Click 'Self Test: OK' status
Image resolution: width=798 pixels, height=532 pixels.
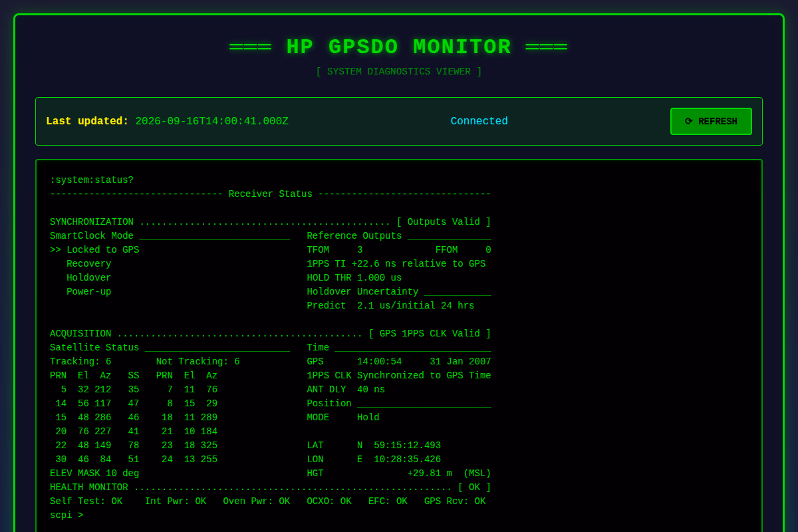click(86, 501)
